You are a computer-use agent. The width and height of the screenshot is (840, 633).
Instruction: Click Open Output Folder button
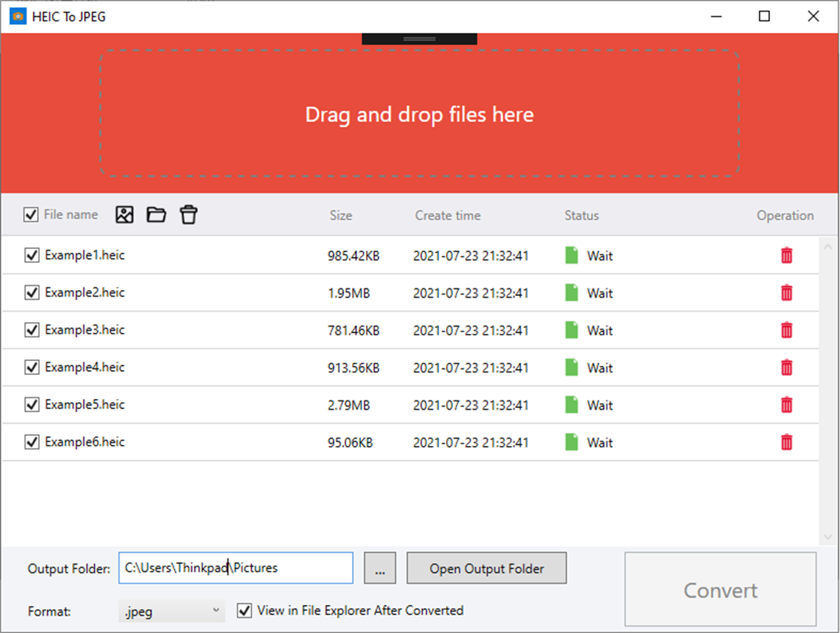(x=486, y=568)
